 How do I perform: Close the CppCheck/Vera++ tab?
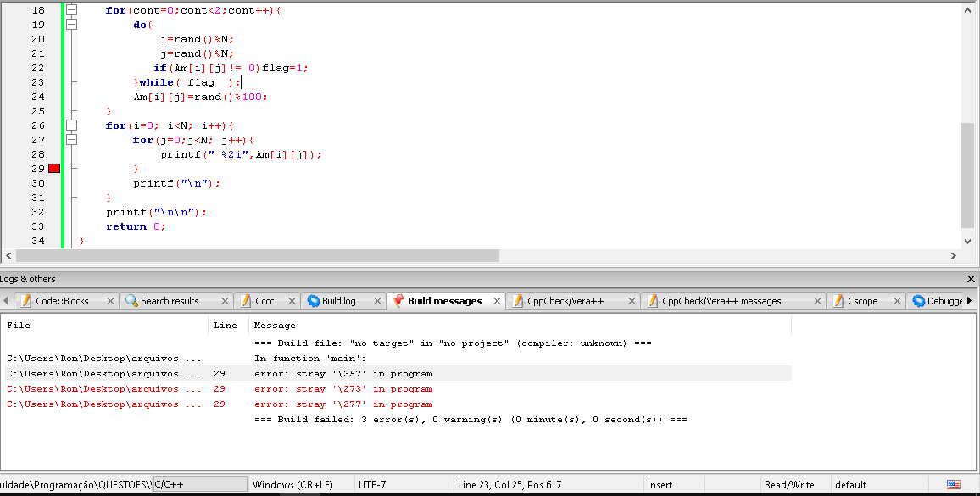(632, 301)
